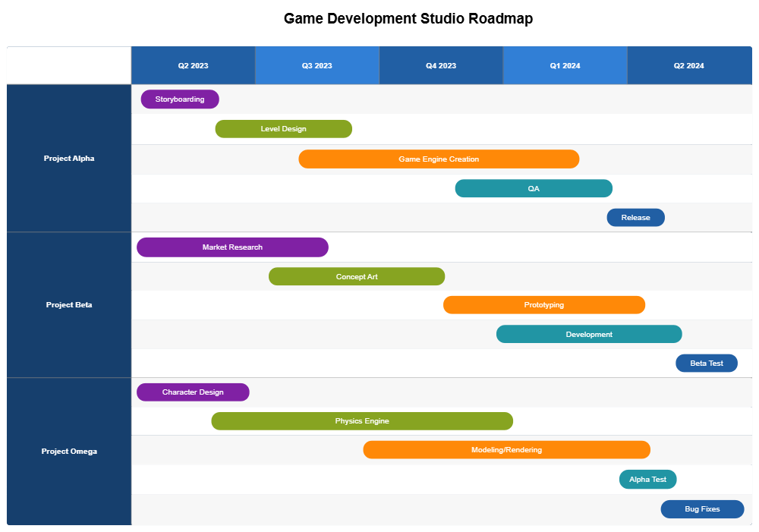Open the Physics Engine bar
Image resolution: width=759 pixels, height=532 pixels.
click(x=363, y=420)
